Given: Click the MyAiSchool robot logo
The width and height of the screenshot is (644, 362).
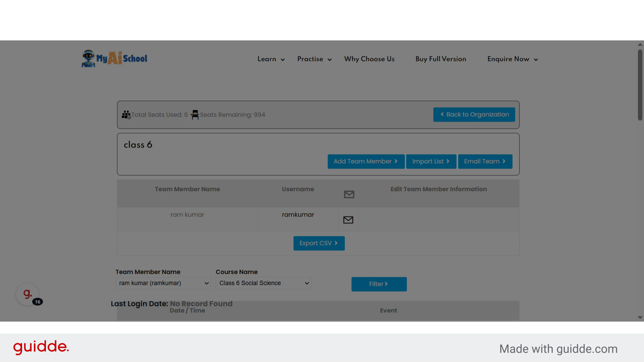Looking at the screenshot, I should [89, 59].
